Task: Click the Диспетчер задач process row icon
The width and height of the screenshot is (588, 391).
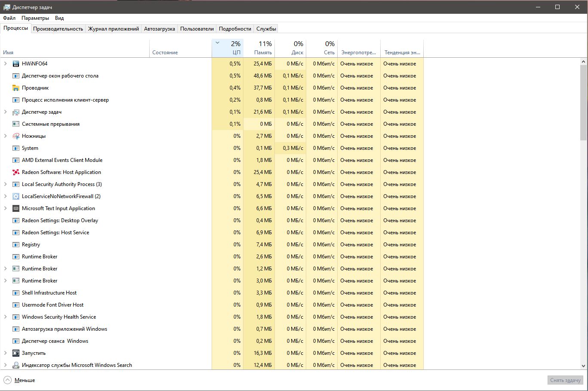Action: (x=16, y=112)
